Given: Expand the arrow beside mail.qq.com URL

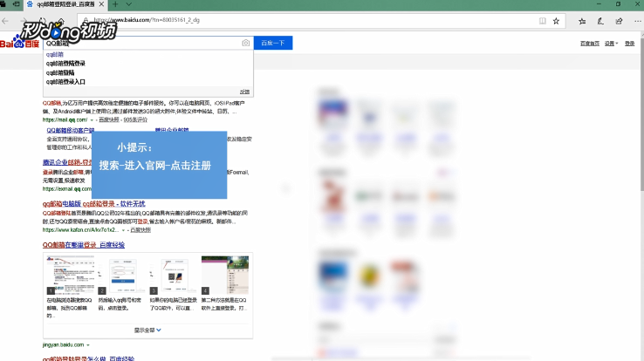Looking at the screenshot, I should [x=92, y=120].
